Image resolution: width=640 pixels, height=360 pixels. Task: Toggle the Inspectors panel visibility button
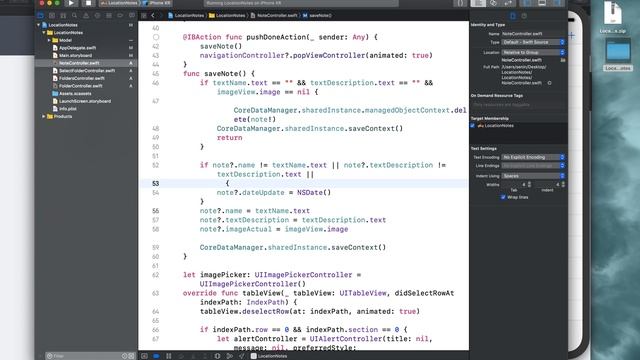(x=557, y=3)
